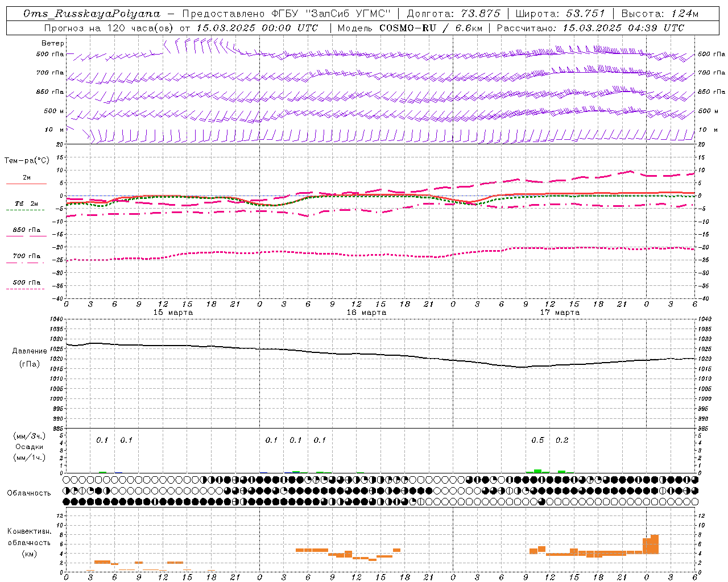728x582 pixels.
Task: Click the Облачность cloudiness label
Action: [29, 493]
